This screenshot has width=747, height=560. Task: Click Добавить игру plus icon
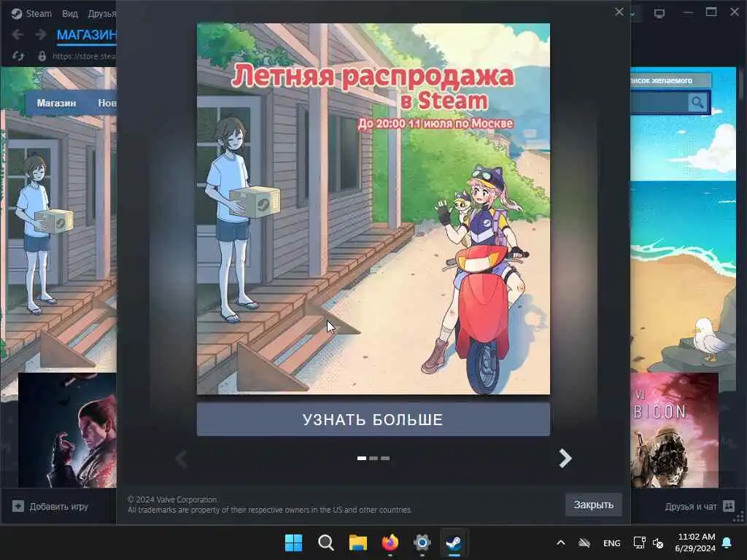point(18,506)
